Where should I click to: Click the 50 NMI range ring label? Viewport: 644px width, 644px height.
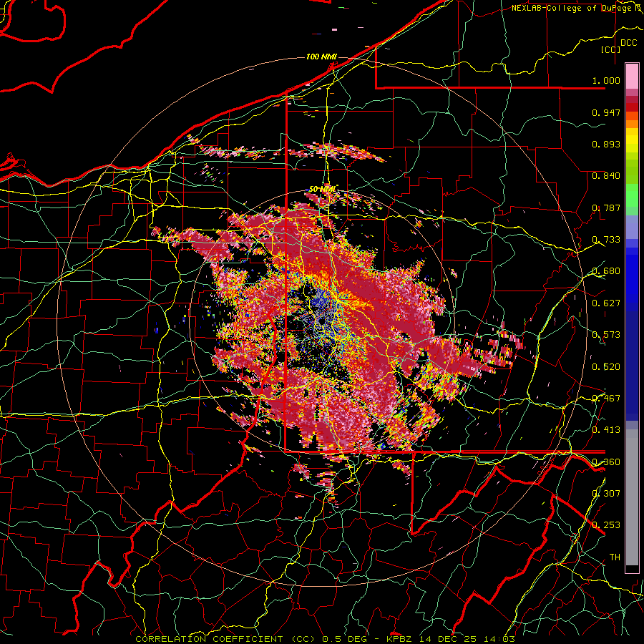click(x=322, y=190)
